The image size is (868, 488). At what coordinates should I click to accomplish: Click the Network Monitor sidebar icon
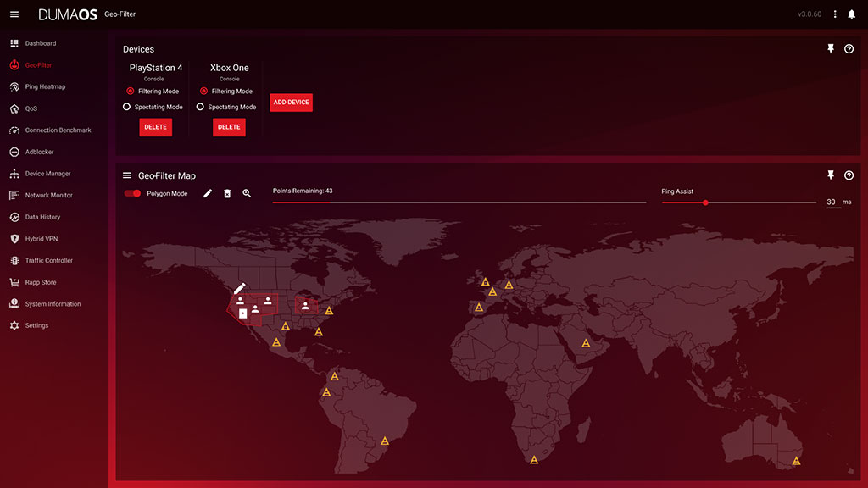click(x=14, y=196)
